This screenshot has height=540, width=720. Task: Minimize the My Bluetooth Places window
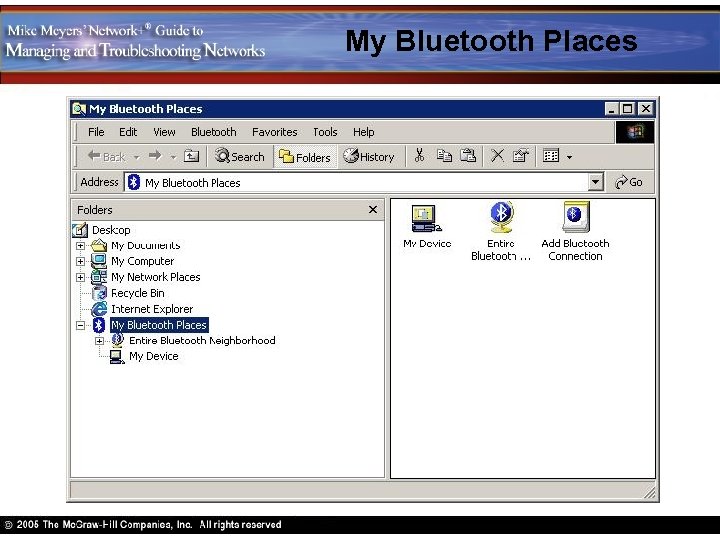[611, 109]
